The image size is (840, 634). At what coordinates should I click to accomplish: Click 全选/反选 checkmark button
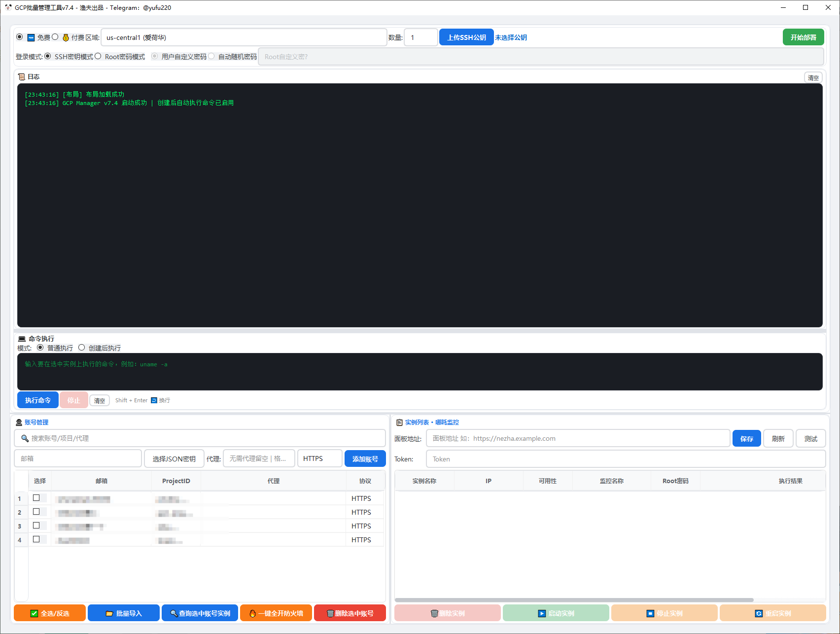pos(50,613)
